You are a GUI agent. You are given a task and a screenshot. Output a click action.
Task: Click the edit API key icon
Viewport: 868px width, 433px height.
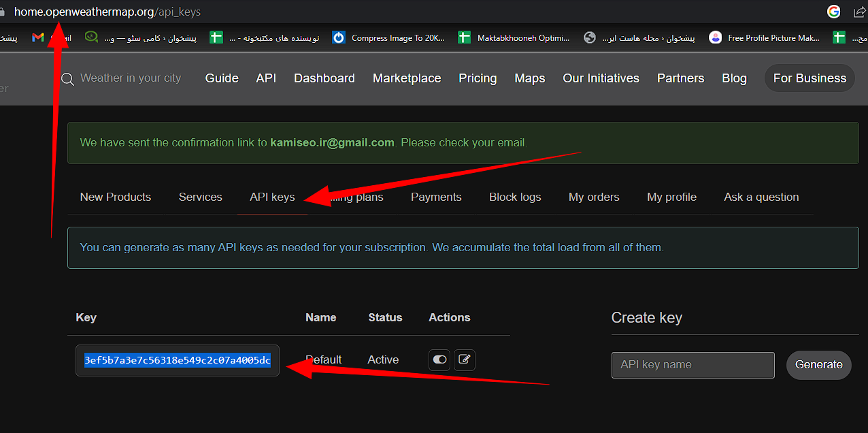[465, 359]
